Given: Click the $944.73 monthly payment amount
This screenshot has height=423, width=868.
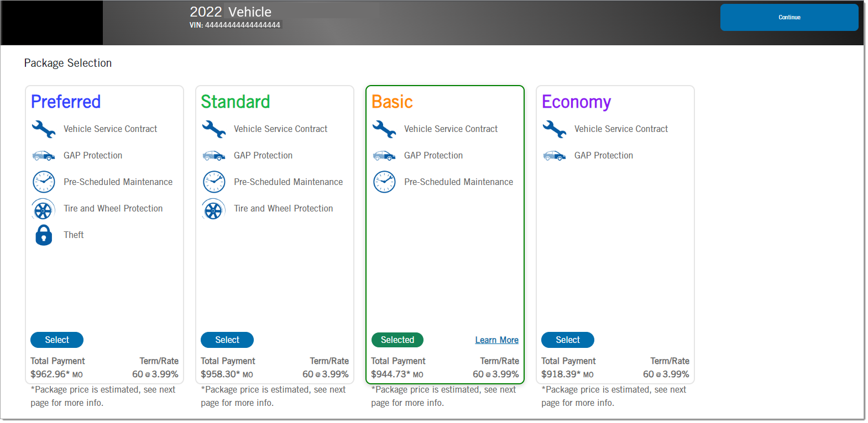Looking at the screenshot, I should coord(397,374).
